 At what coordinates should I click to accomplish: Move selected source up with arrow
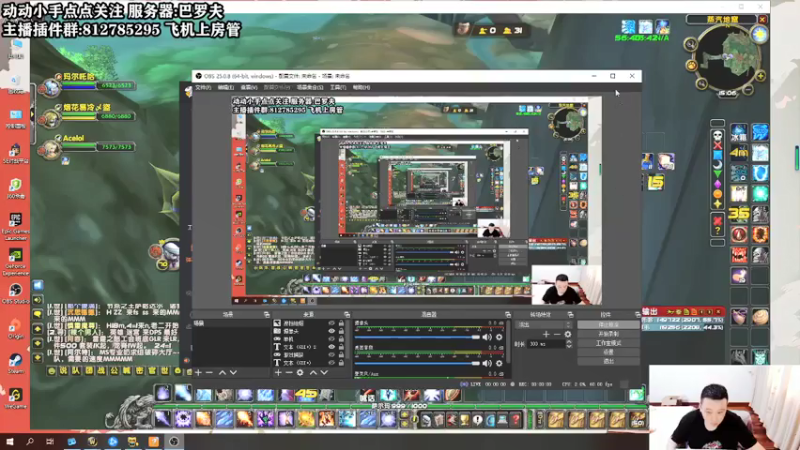click(313, 372)
